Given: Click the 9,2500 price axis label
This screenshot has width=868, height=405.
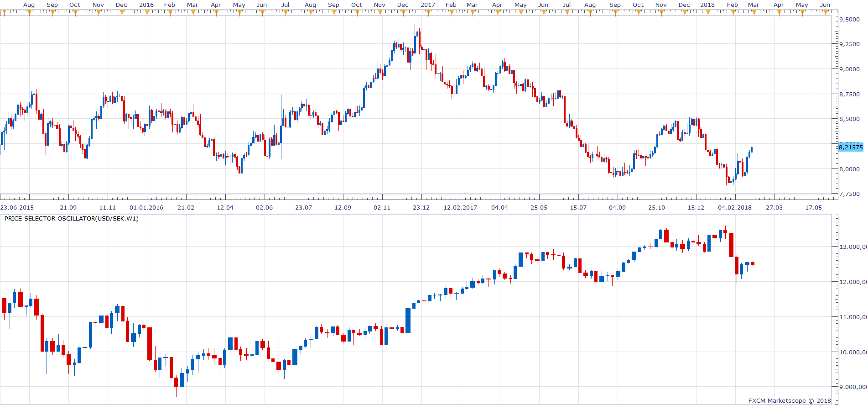Looking at the screenshot, I should [x=850, y=44].
